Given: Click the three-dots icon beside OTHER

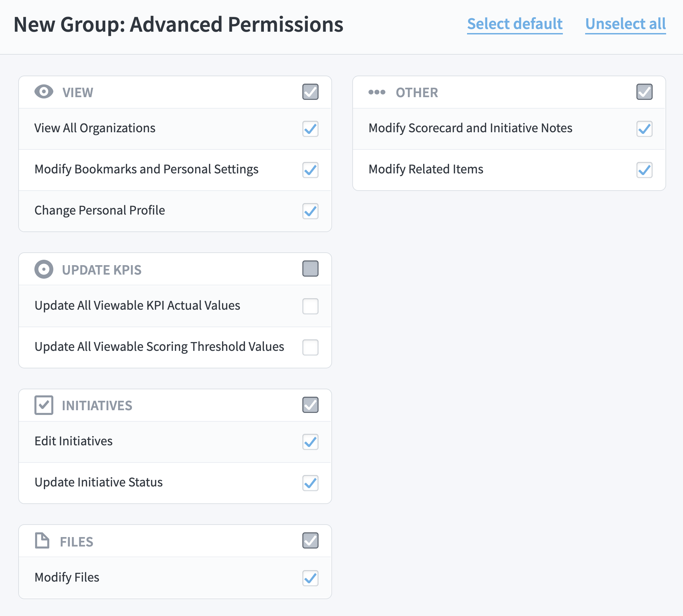Looking at the screenshot, I should tap(377, 92).
